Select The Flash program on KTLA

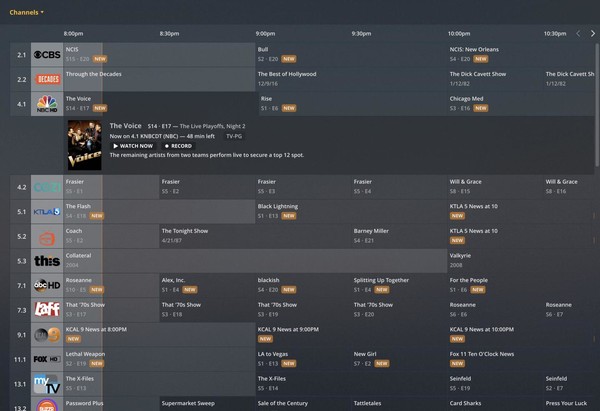click(x=159, y=212)
